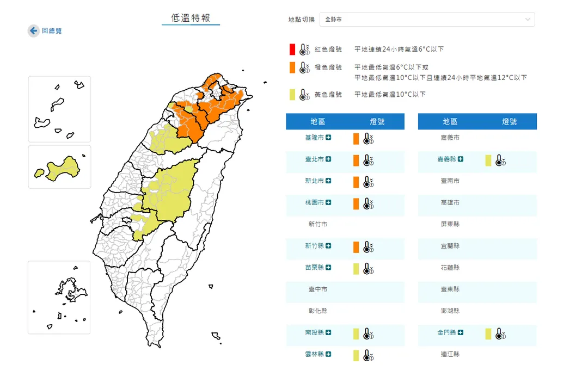Click the yellow indicator in 金門縣 row
The height and width of the screenshot is (383, 588).
(488, 333)
